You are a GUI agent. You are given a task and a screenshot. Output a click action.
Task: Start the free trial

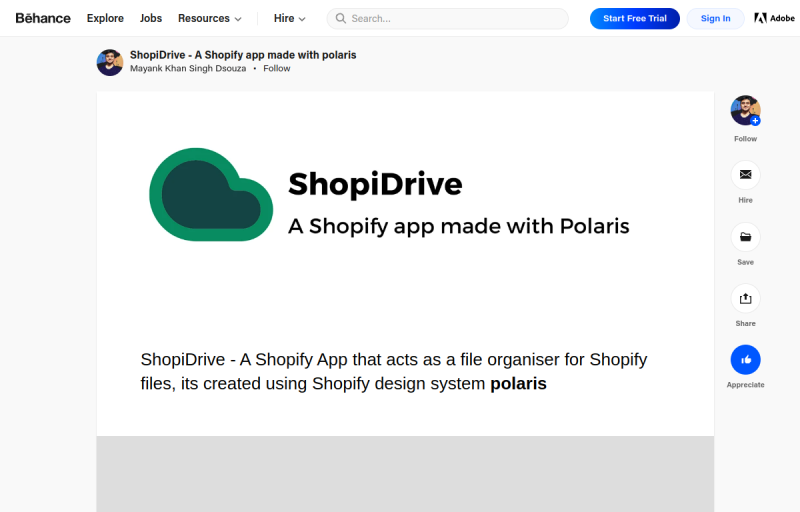(x=635, y=18)
